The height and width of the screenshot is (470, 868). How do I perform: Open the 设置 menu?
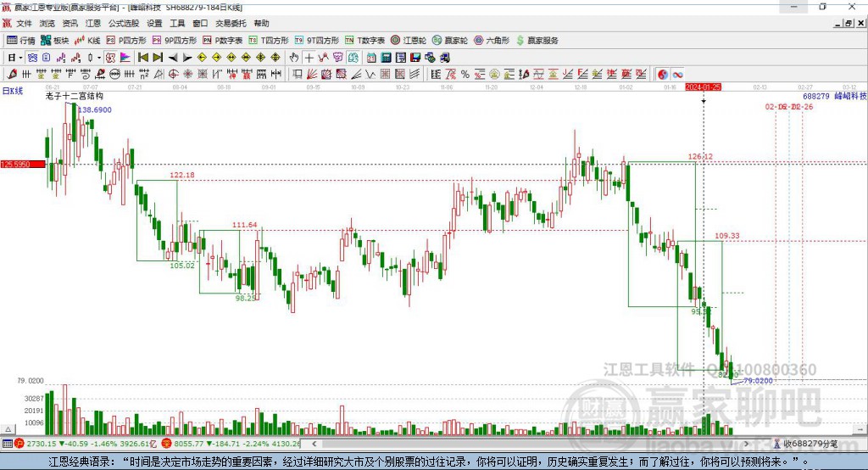tap(154, 23)
